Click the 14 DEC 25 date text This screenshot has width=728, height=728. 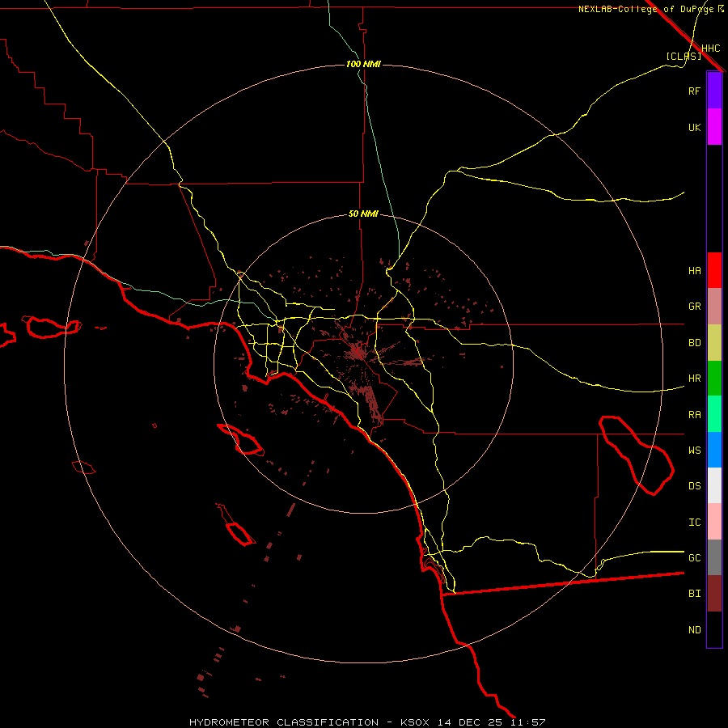pyautogui.click(x=470, y=722)
